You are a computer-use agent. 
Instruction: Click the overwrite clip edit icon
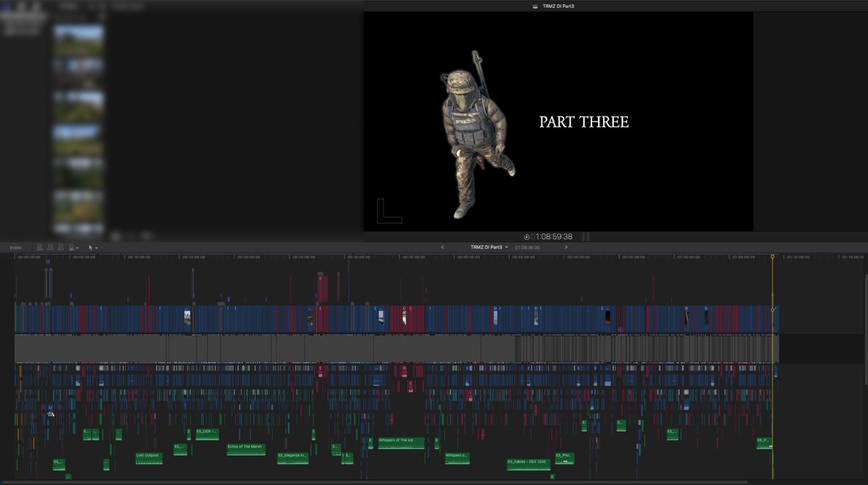coord(72,248)
